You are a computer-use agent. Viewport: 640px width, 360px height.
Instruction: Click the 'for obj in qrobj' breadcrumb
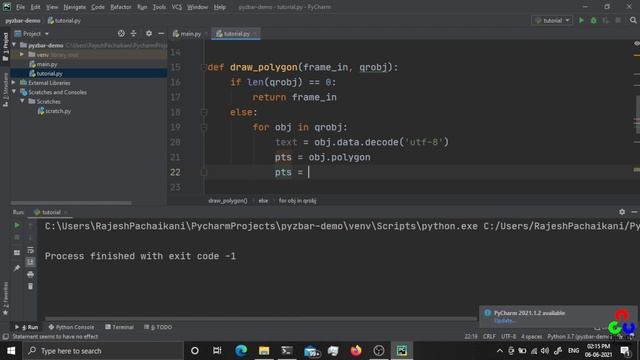coord(297,201)
